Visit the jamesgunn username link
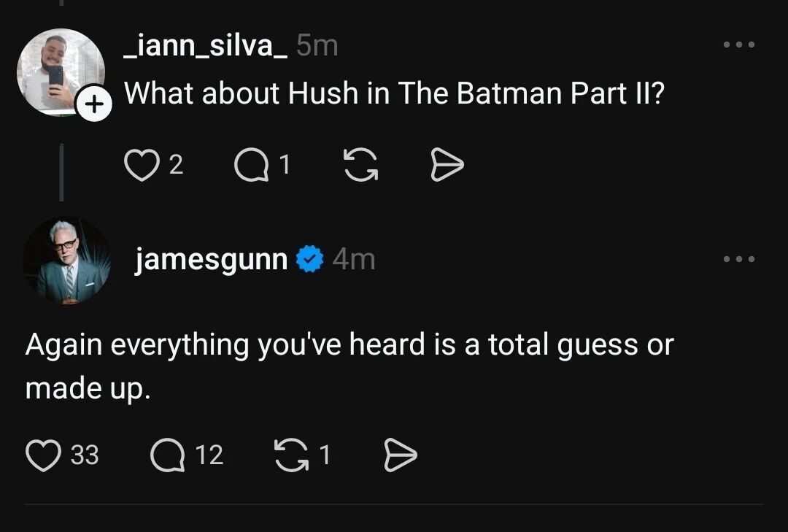Image resolution: width=788 pixels, height=532 pixels. pos(211,259)
